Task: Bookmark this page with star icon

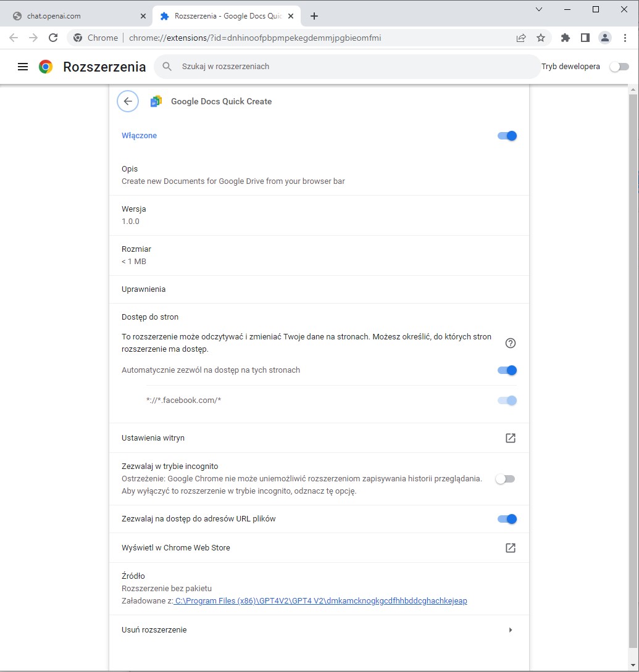Action: click(541, 38)
